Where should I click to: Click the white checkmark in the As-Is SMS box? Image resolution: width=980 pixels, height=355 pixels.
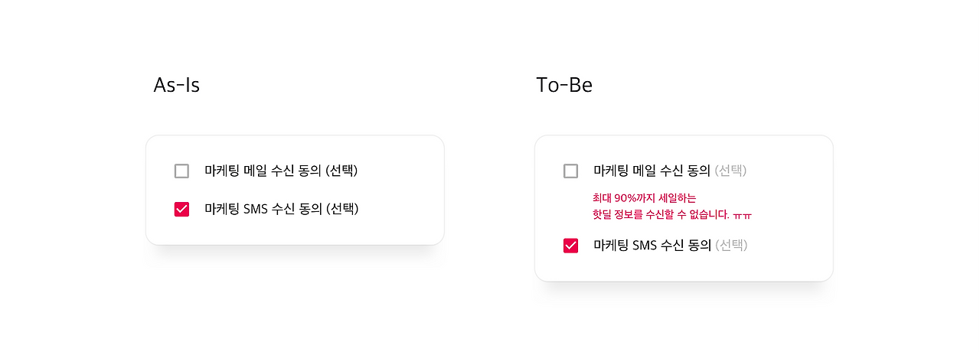click(181, 209)
